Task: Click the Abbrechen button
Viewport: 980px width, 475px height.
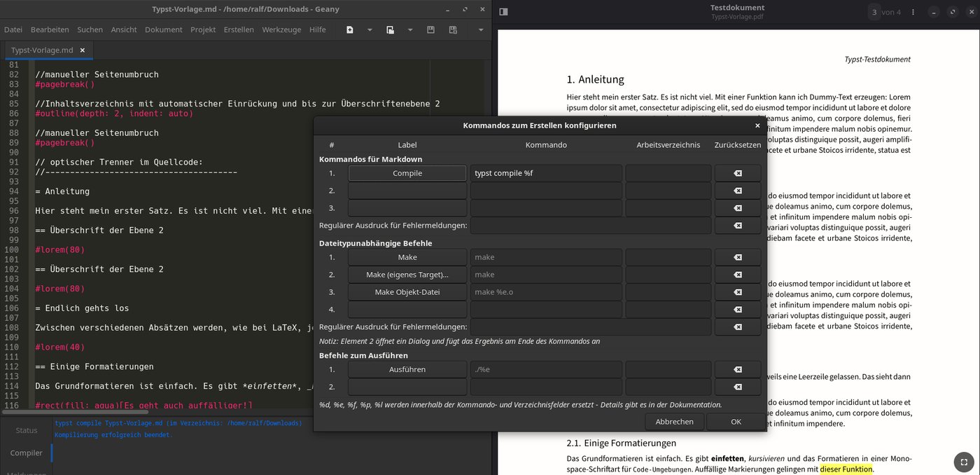Action: click(x=674, y=422)
